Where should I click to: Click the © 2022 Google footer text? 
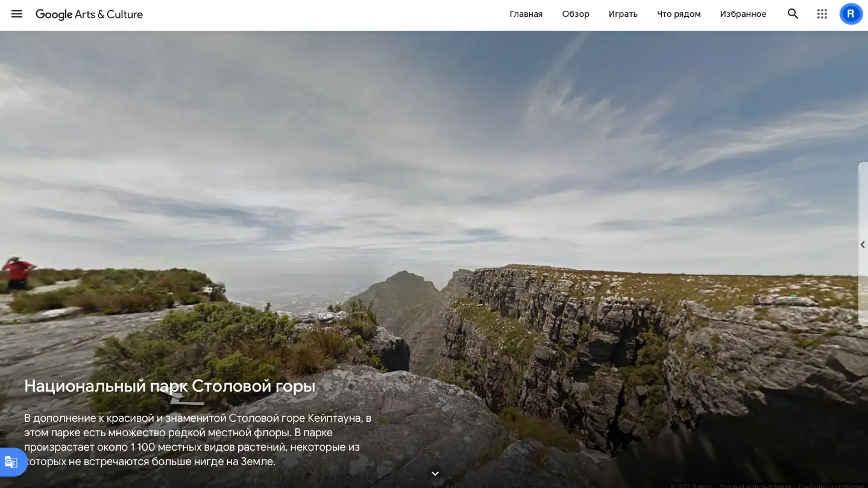pyautogui.click(x=691, y=486)
